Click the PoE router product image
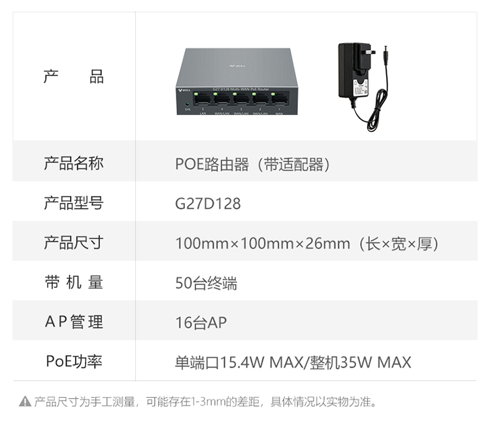 [x=237, y=82]
